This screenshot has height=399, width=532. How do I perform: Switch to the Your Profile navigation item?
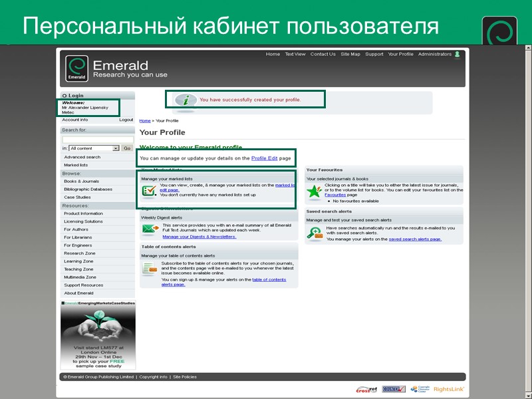click(x=401, y=55)
